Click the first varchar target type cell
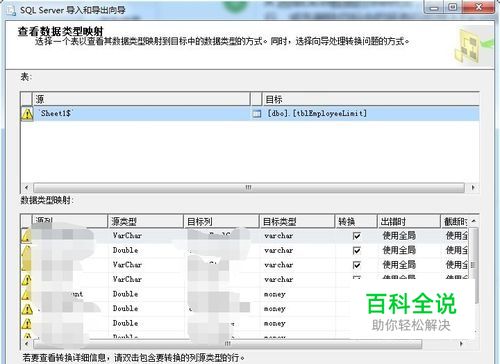Image resolution: width=500 pixels, height=364 pixels. coord(298,236)
